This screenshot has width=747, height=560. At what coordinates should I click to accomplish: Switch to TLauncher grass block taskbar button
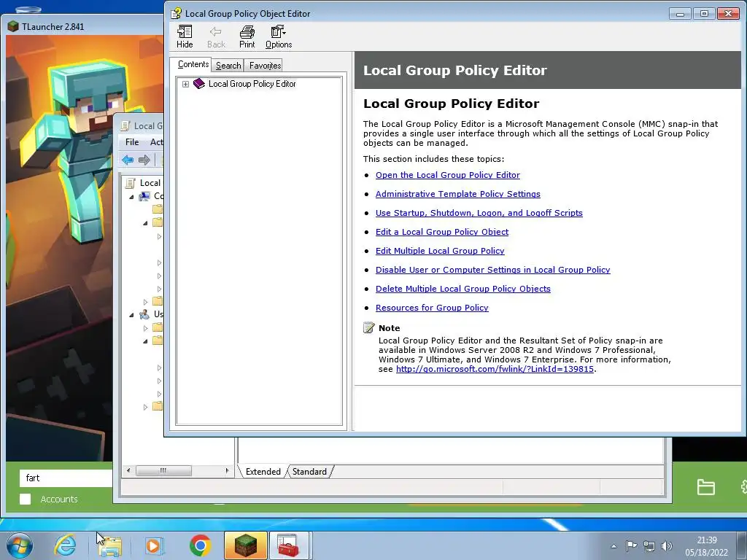245,545
